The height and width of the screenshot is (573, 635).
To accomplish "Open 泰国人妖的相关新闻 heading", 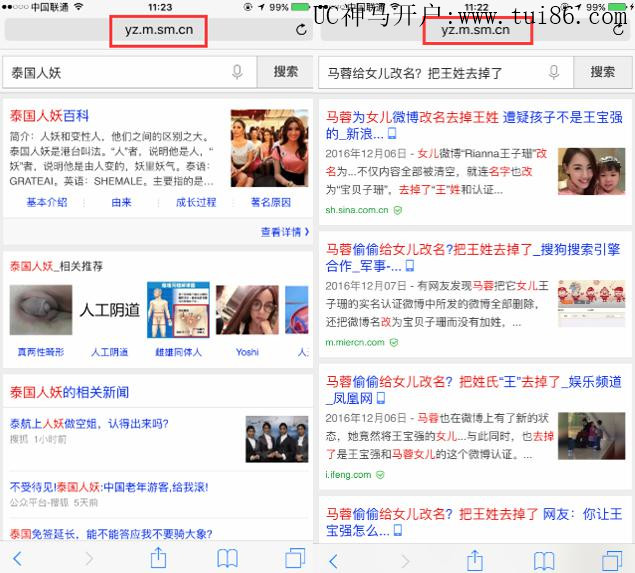I will [69, 392].
